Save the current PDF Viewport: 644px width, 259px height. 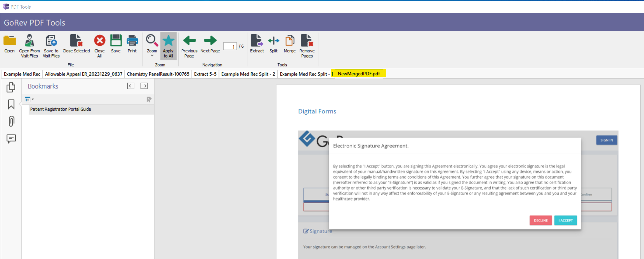(x=116, y=44)
